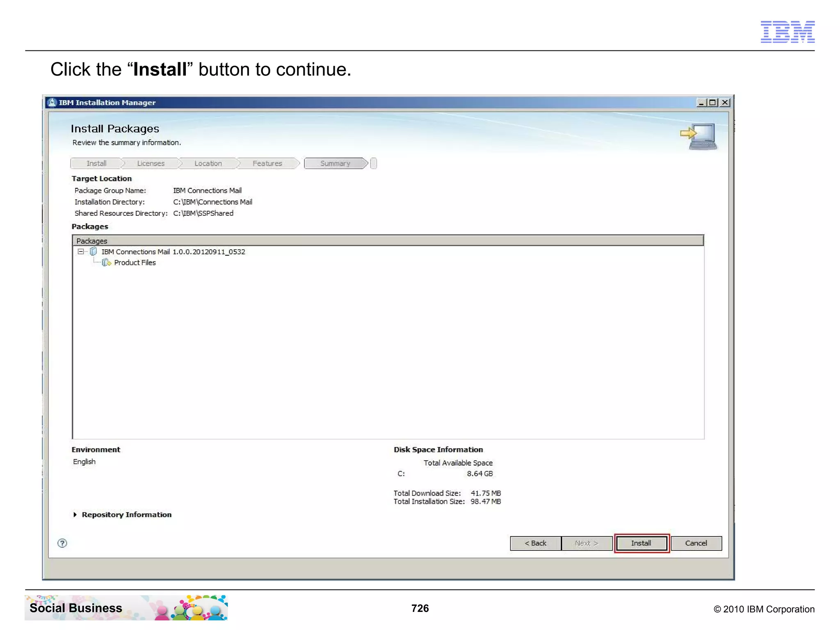Jump to the Licenses wizard step
This screenshot has width=840, height=630.
[x=151, y=163]
